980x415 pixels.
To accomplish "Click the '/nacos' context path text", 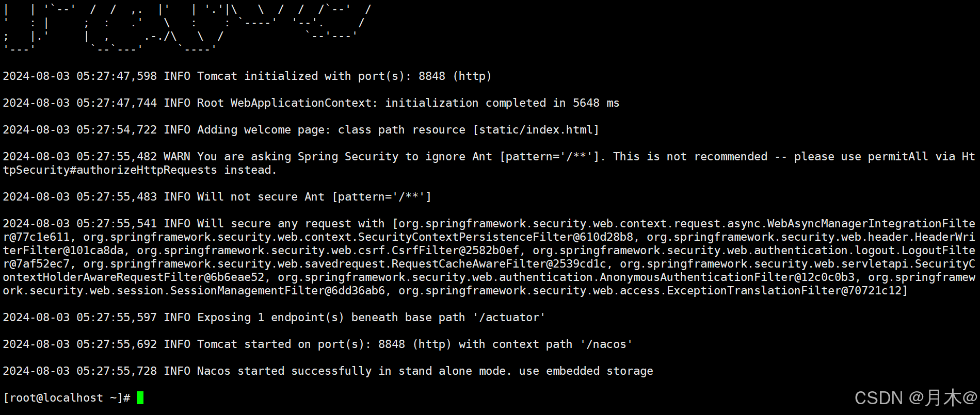I will click(606, 344).
